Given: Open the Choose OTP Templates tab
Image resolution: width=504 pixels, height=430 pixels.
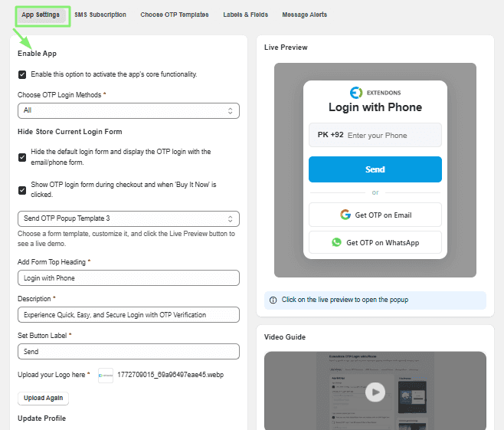Looking at the screenshot, I should [175, 15].
